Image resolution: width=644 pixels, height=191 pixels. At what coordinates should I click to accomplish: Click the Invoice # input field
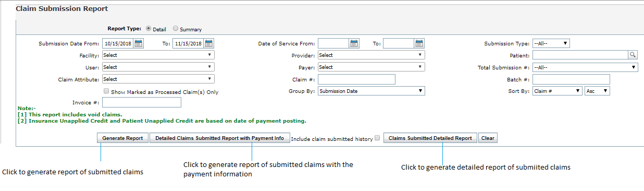click(x=142, y=102)
